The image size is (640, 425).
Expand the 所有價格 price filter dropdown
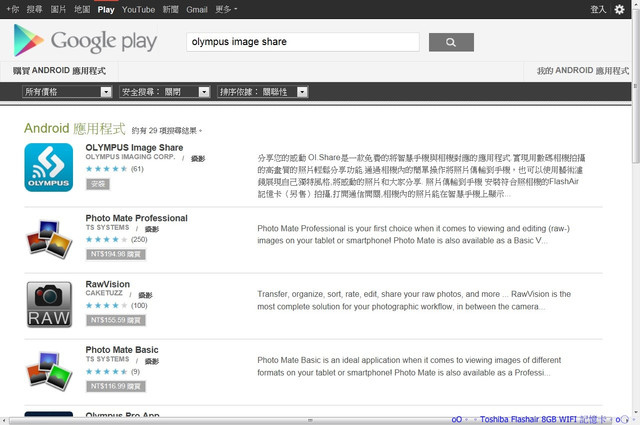click(x=67, y=92)
